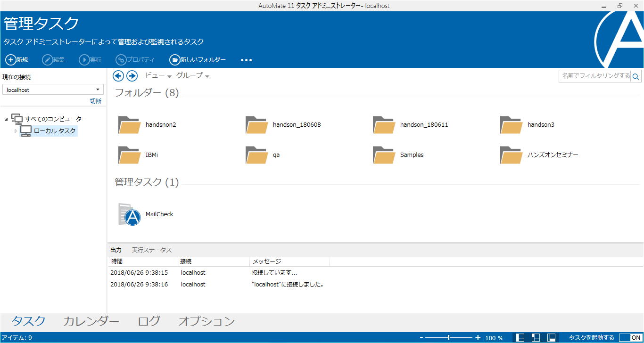Viewport: 644px width, 343px height.
Task: Select the handson_180611 folder
Action: [410, 125]
